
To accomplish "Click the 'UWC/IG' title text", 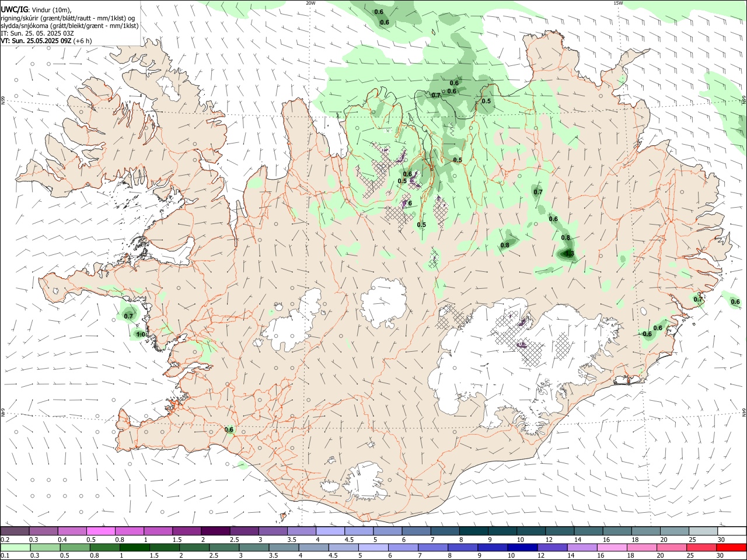I will [15, 9].
